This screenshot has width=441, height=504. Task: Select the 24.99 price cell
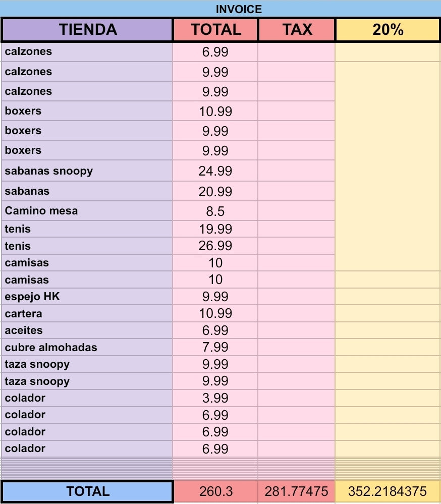coord(215,171)
